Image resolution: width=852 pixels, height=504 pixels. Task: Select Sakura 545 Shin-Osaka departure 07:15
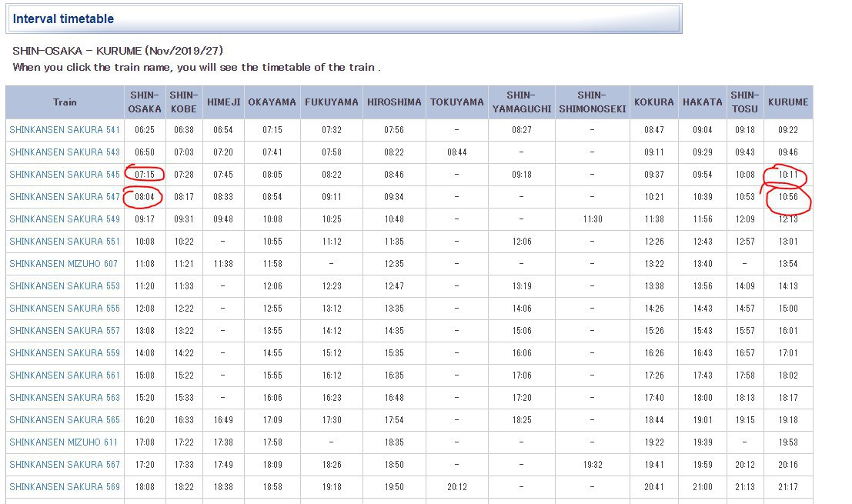[x=145, y=175]
